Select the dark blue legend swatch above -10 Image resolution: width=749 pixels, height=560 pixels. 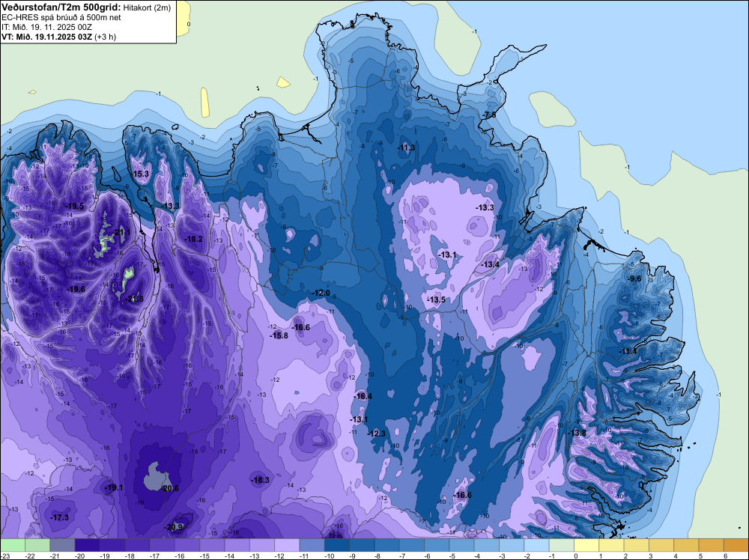click(337, 545)
